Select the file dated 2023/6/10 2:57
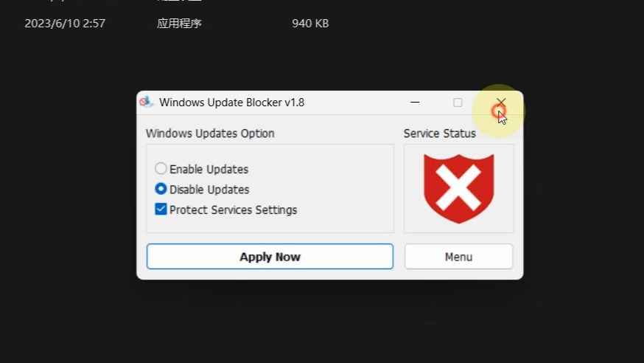The image size is (644, 363). coord(65,24)
